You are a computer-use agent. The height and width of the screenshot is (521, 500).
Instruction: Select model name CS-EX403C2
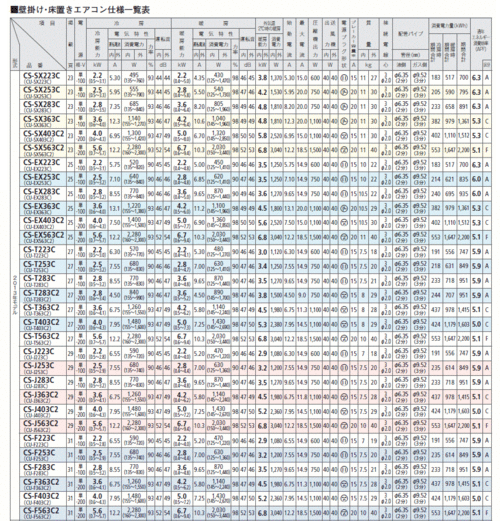click(x=43, y=221)
